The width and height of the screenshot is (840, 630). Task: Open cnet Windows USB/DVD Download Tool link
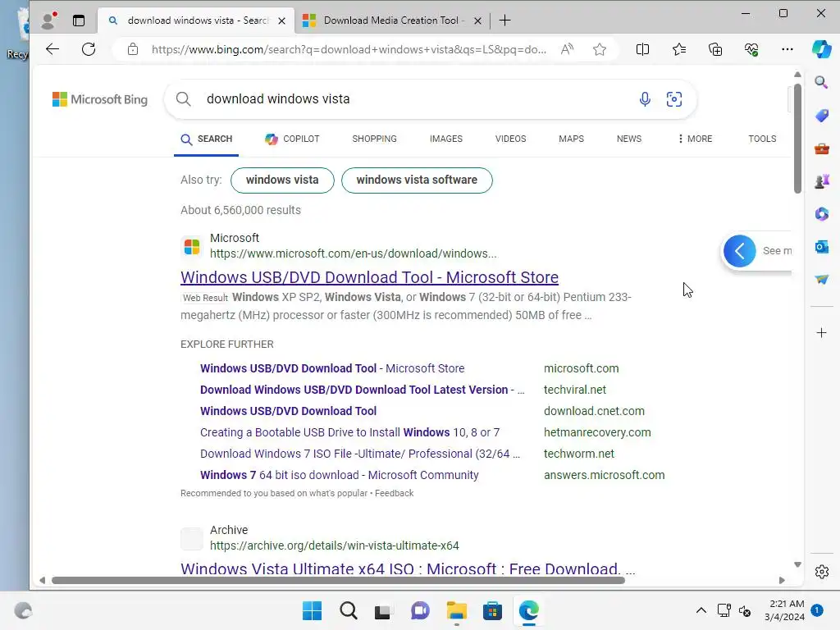288,411
